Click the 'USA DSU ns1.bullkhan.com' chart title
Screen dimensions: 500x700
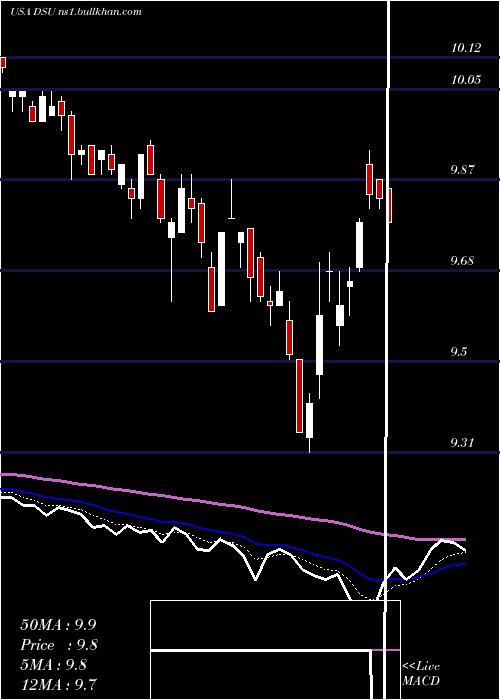tap(75, 12)
